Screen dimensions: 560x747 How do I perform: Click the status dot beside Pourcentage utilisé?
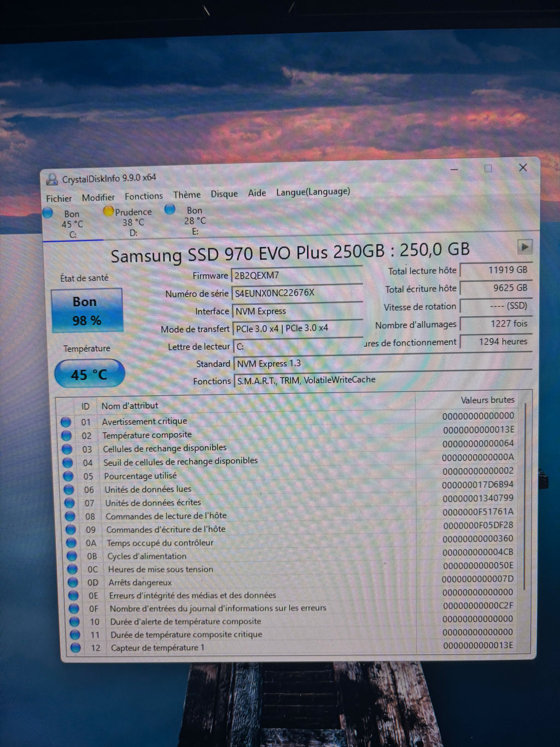68,476
